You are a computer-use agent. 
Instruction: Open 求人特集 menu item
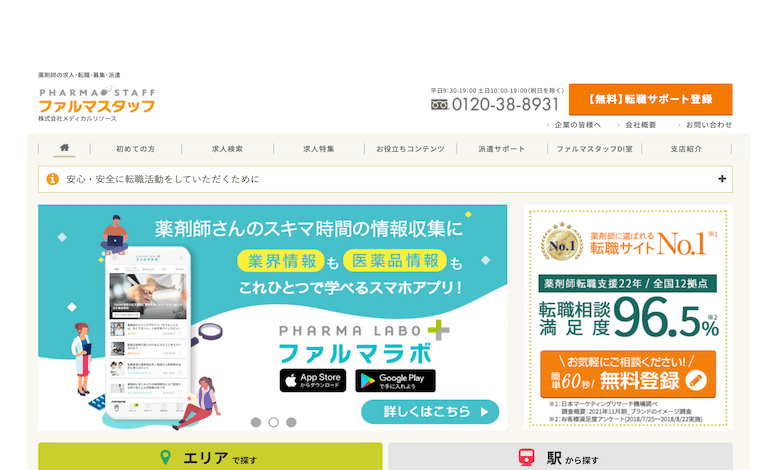319,149
